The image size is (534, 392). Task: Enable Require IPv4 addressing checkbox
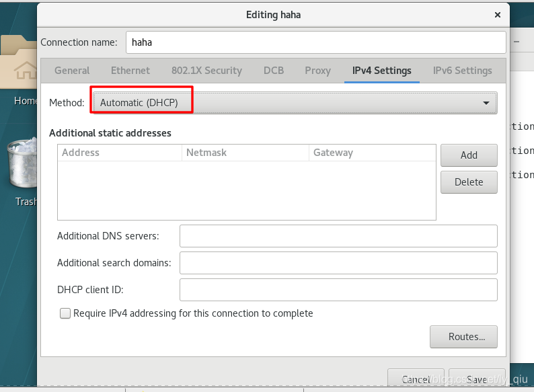point(65,313)
